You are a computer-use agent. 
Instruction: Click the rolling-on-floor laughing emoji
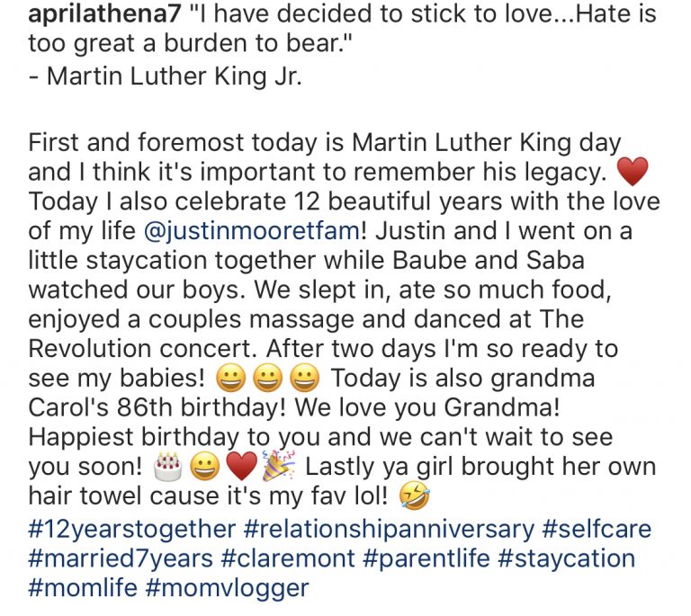point(414,495)
